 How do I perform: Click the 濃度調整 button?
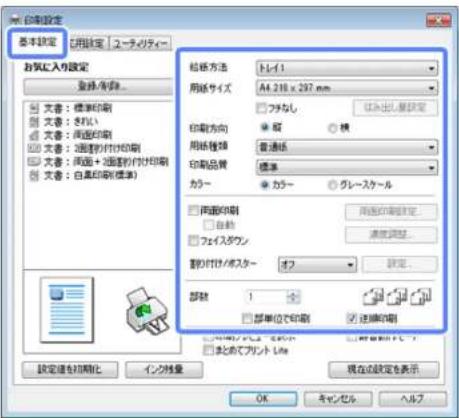391,235
